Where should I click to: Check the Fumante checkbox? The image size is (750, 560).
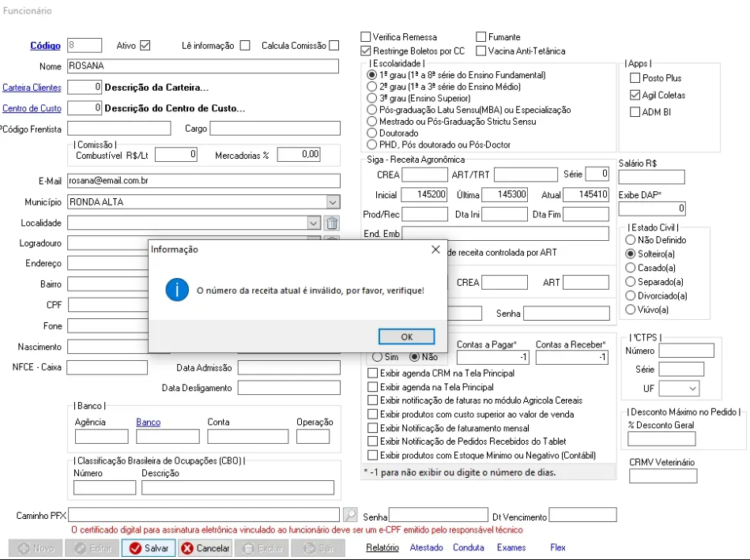481,37
